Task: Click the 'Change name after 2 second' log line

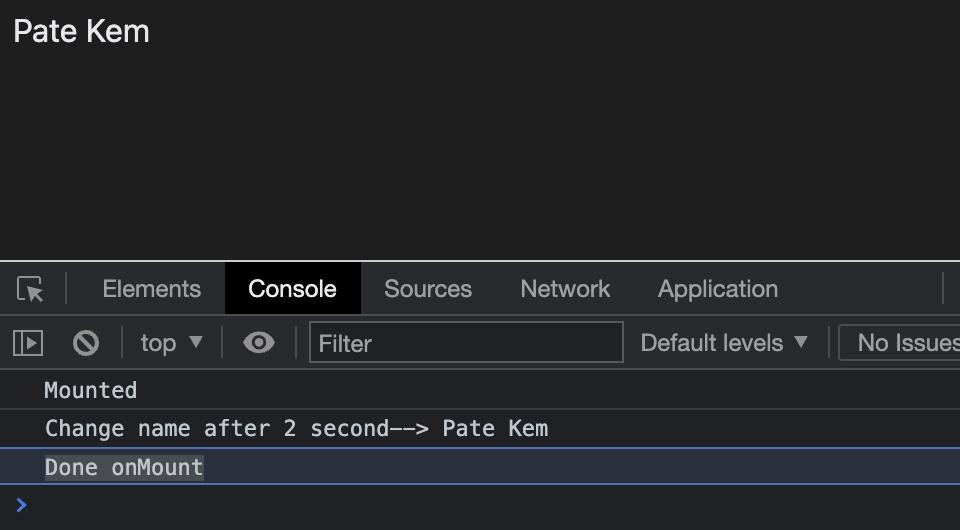Action: point(296,429)
